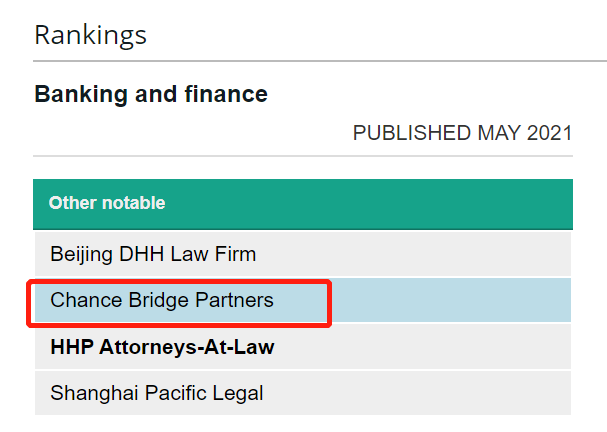The image size is (607, 432).
Task: Click the green "Other notable" header label
Action: coord(107,203)
